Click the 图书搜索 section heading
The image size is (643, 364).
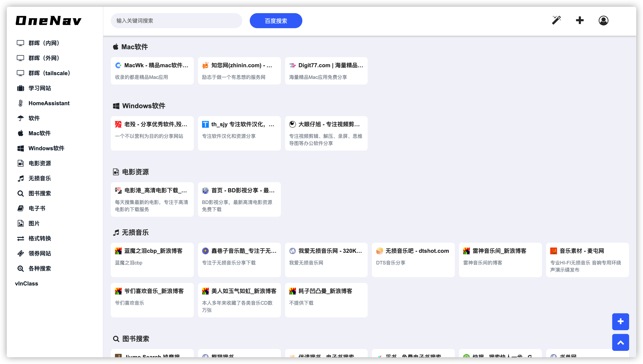pos(131,339)
